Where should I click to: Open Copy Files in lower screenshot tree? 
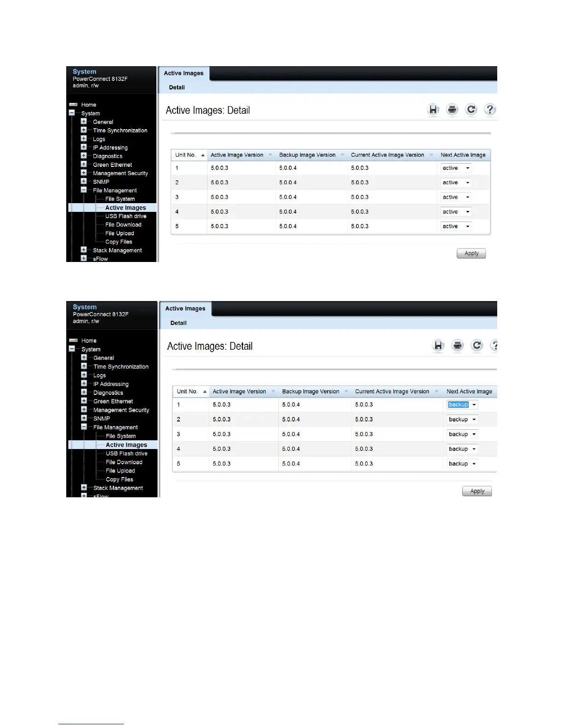click(120, 479)
